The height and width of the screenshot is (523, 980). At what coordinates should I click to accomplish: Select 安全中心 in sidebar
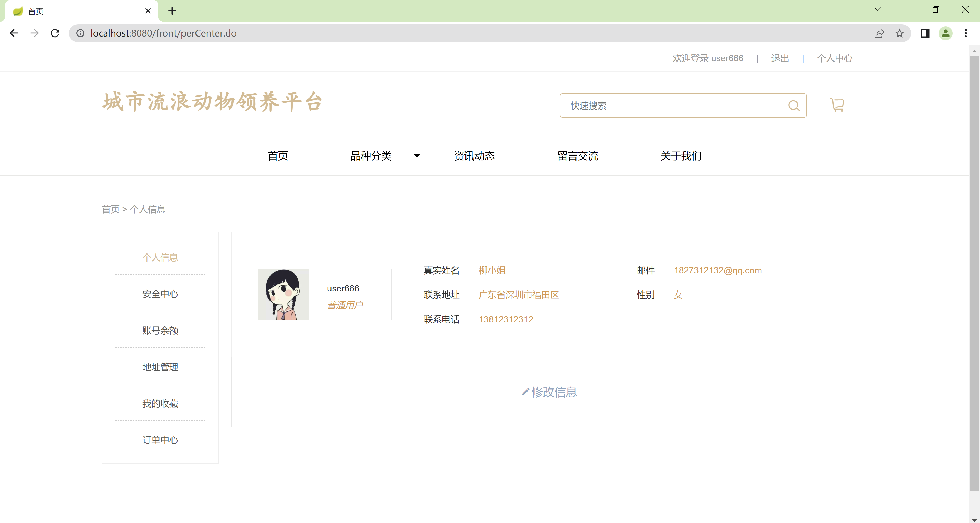point(160,294)
